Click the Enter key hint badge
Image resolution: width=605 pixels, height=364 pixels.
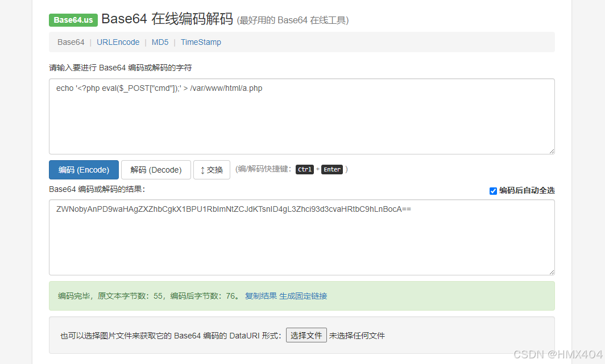[332, 169]
